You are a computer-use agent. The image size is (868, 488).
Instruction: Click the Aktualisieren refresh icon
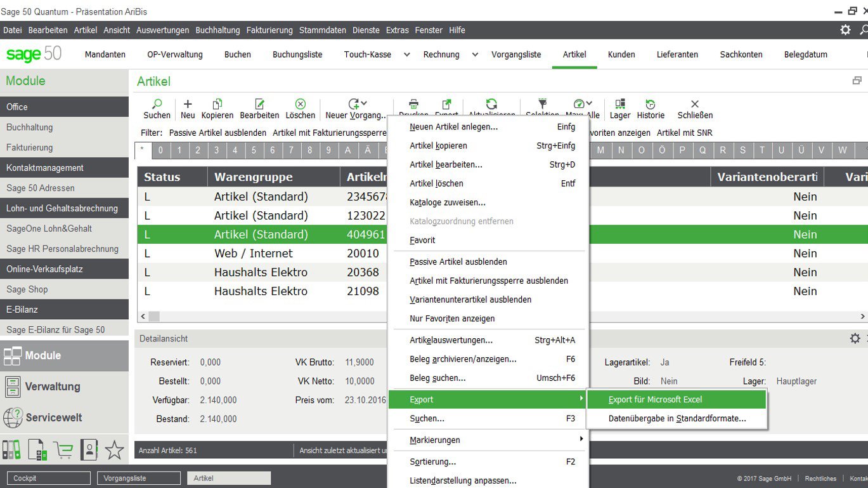tap(491, 103)
